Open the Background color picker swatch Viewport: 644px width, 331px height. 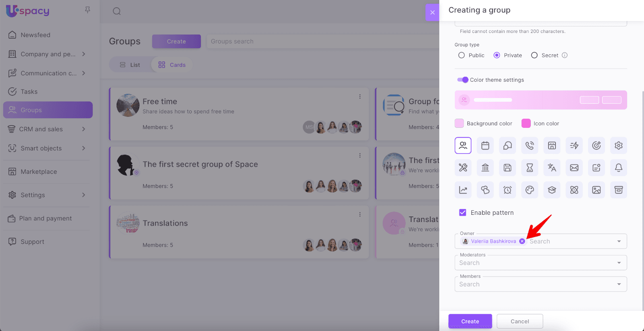tap(459, 123)
